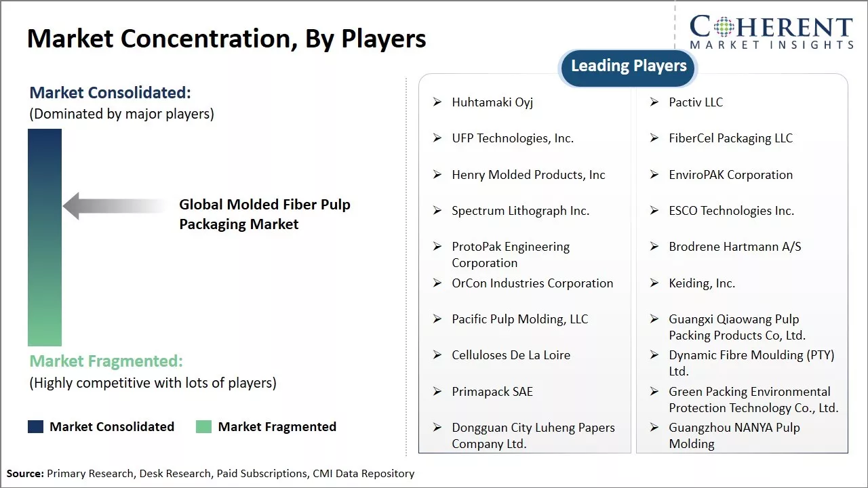Click the Source citation text at bottom
Image resolution: width=868 pixels, height=488 pixels.
click(210, 474)
